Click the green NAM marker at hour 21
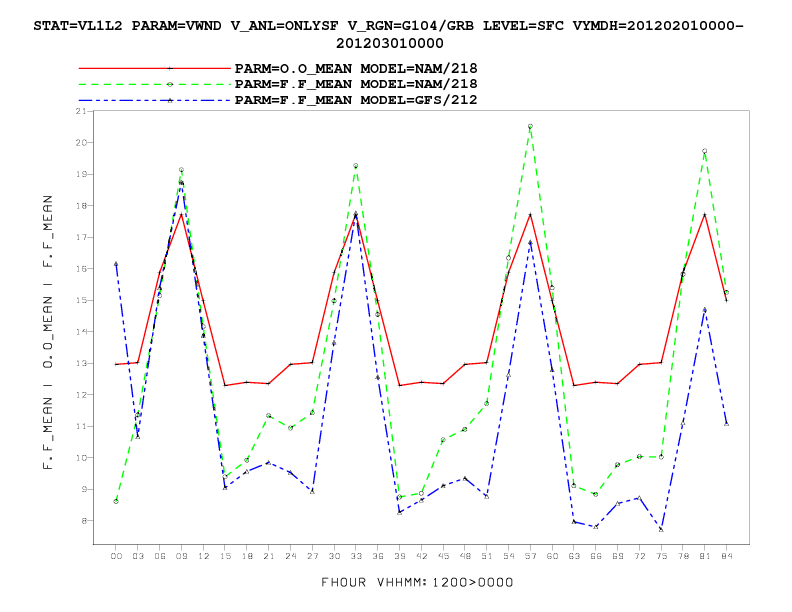The width and height of the screenshot is (792, 612). tap(269, 416)
